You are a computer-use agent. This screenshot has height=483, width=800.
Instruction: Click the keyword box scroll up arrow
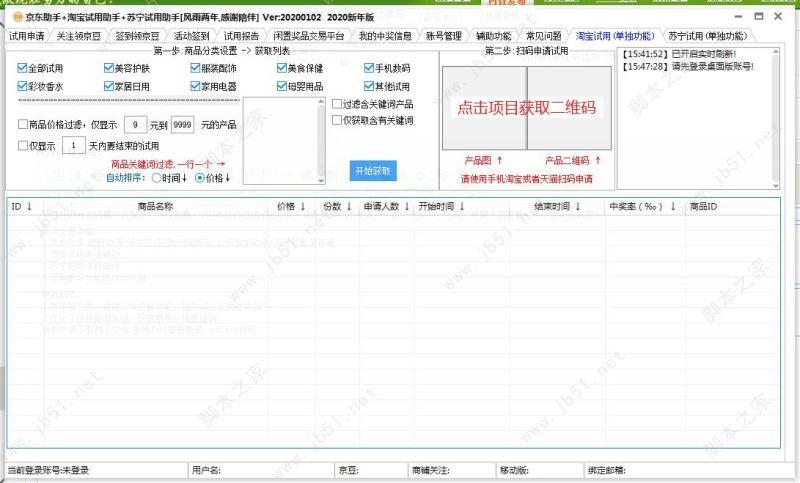pos(321,101)
